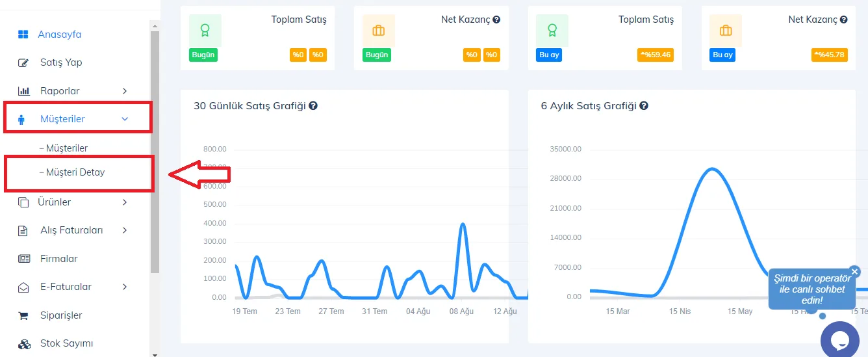Click the Firmalar card icon

click(x=24, y=259)
